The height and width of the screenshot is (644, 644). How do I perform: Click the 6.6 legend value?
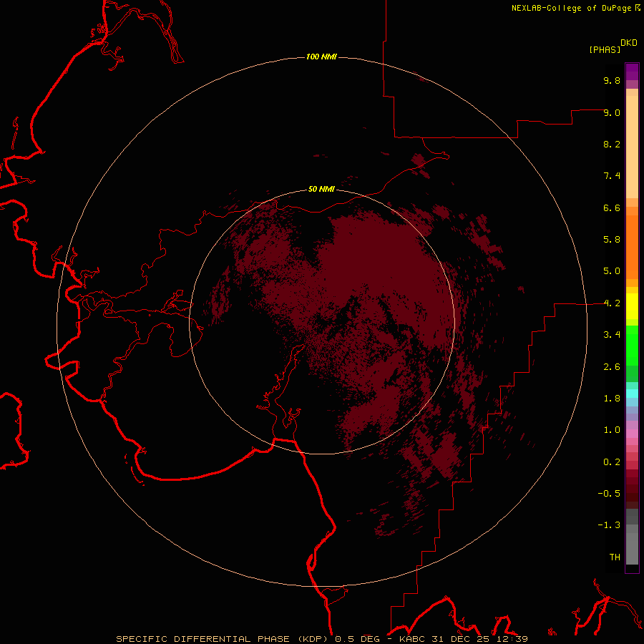coord(612,208)
